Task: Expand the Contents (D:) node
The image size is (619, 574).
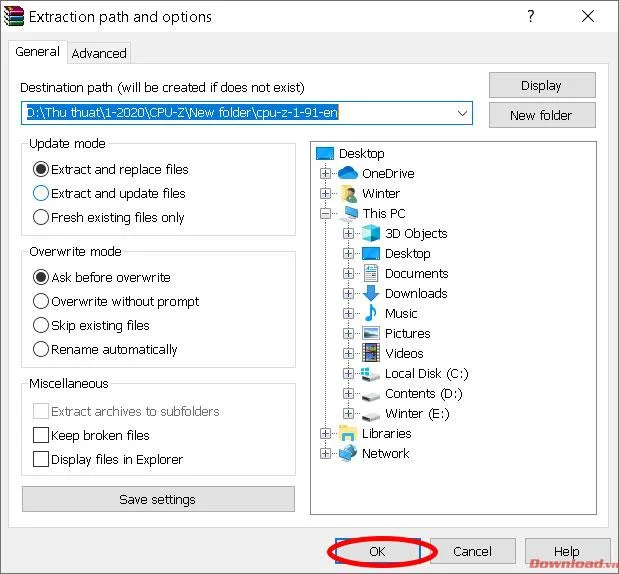Action: pyautogui.click(x=348, y=394)
